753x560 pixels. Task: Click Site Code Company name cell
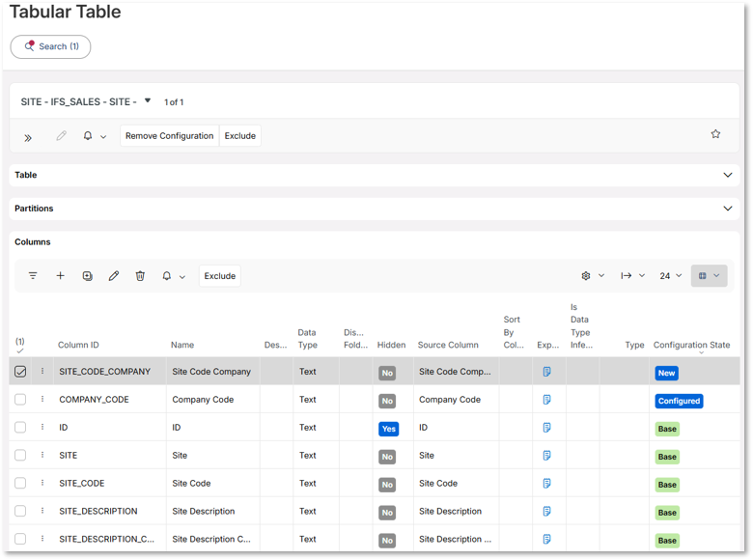coord(211,372)
